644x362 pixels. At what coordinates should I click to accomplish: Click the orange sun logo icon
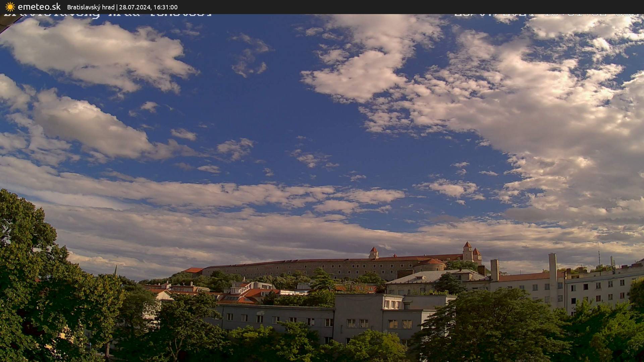10,7
